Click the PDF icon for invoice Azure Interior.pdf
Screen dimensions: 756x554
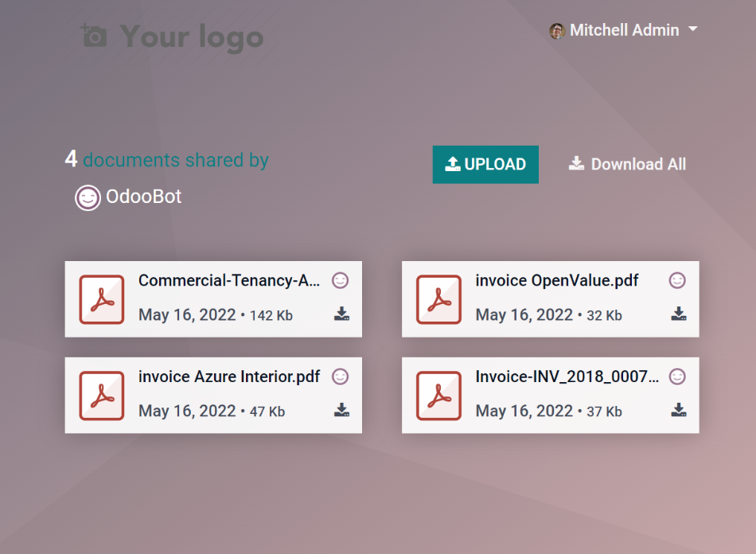[x=102, y=395]
